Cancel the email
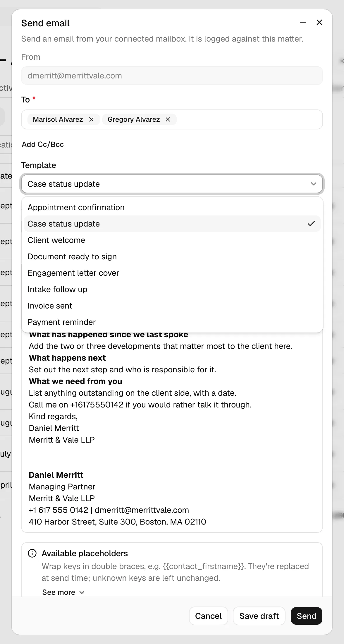Viewport: 344px width, 644px height. click(x=208, y=616)
